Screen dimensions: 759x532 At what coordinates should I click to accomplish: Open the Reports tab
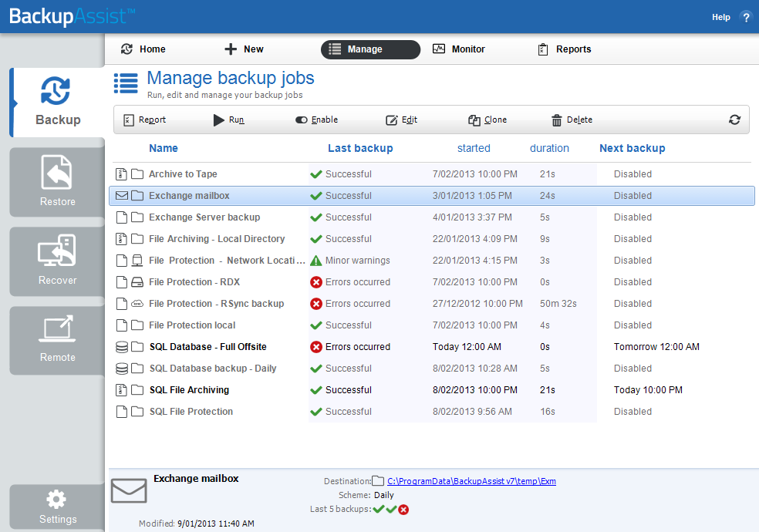click(x=565, y=49)
